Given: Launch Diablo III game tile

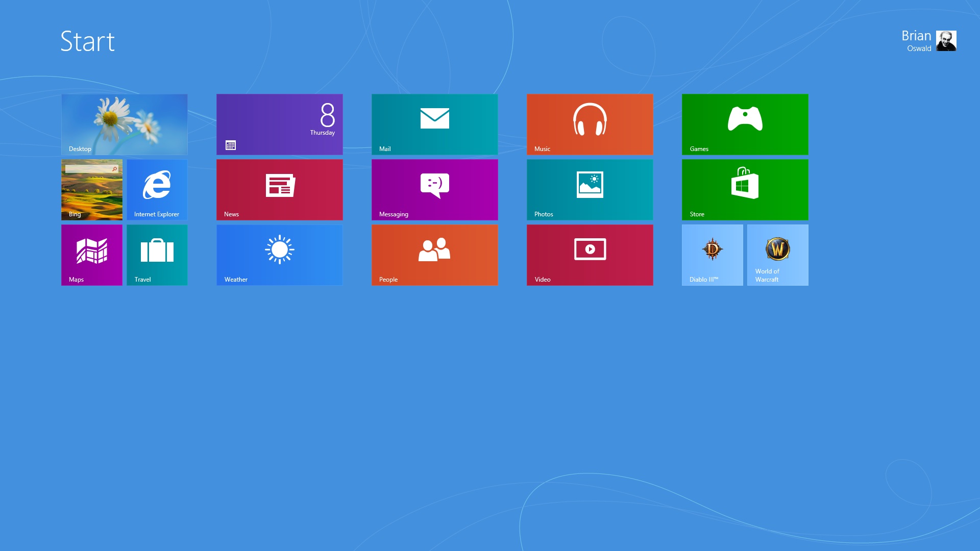Looking at the screenshot, I should coord(712,255).
